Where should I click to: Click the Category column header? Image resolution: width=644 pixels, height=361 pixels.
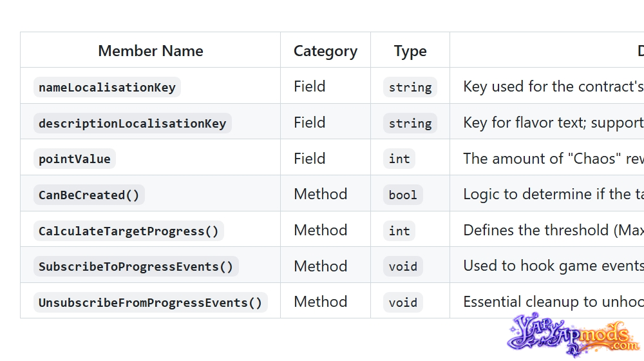[326, 51]
